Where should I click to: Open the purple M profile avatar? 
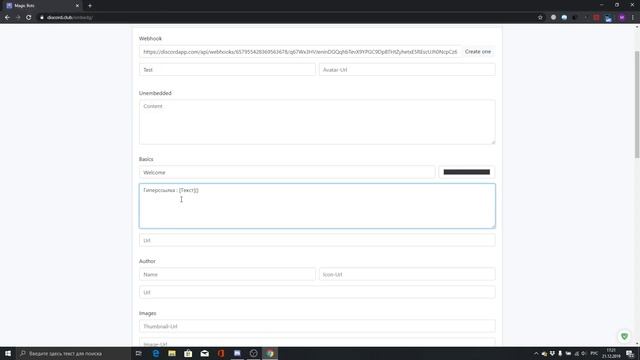tap(622, 18)
